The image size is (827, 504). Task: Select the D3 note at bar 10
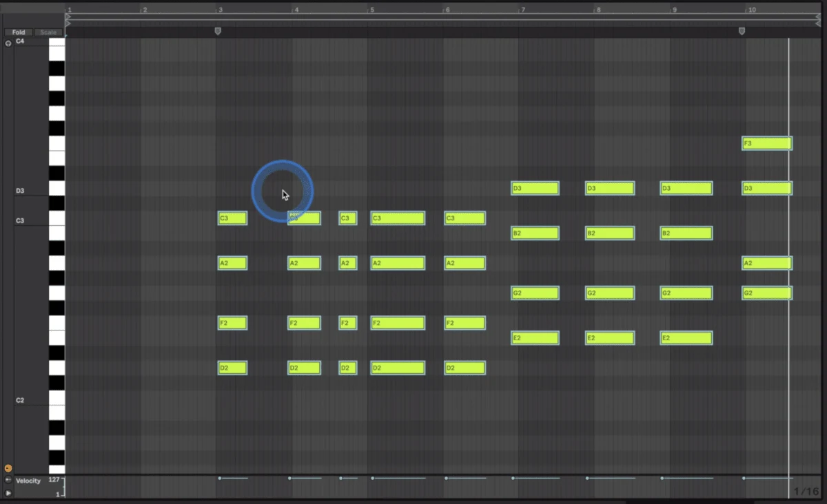tap(767, 188)
